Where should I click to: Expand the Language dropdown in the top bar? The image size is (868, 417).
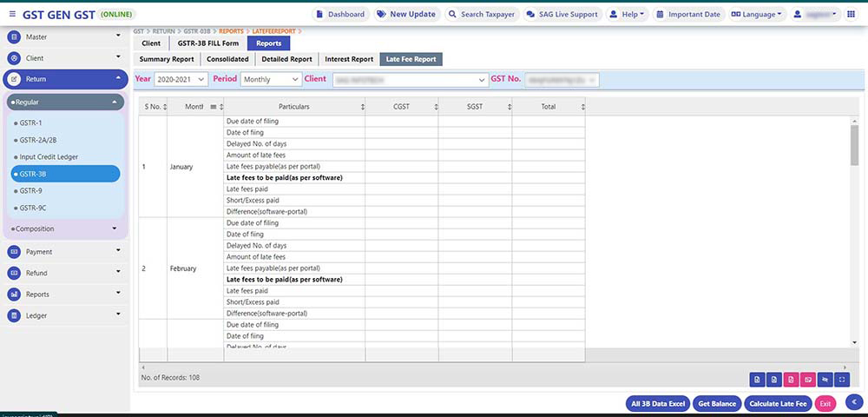click(x=755, y=15)
